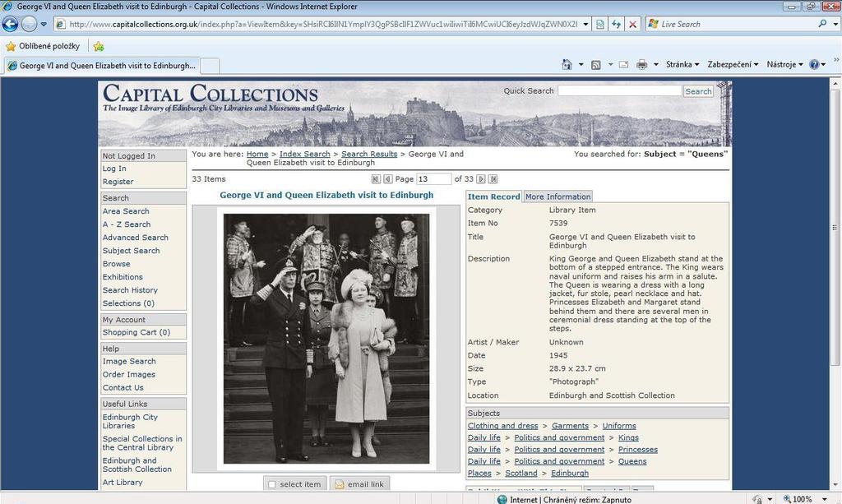The image size is (842, 504).
Task: Go to next page arrow
Action: [481, 179]
